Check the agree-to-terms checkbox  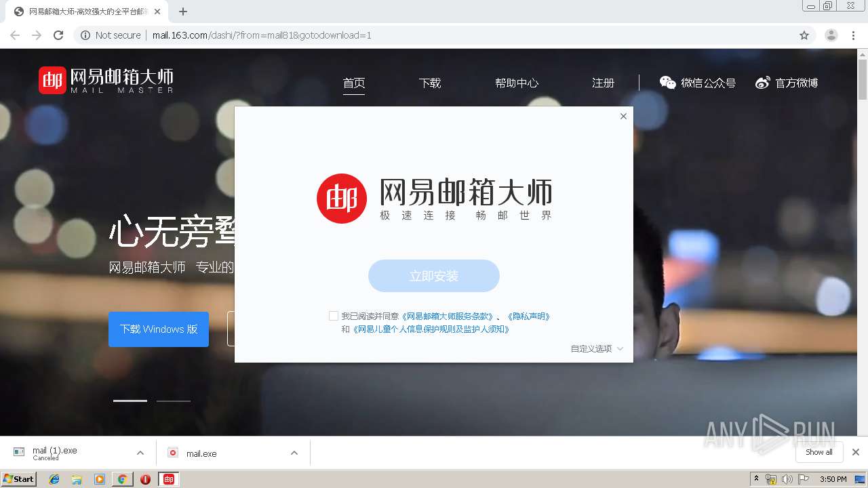(x=333, y=316)
